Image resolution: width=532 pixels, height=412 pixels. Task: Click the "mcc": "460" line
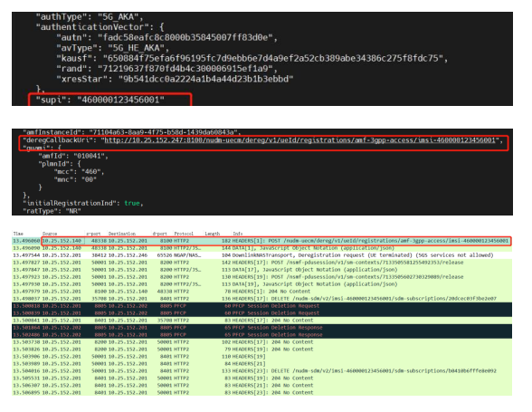tap(79, 172)
